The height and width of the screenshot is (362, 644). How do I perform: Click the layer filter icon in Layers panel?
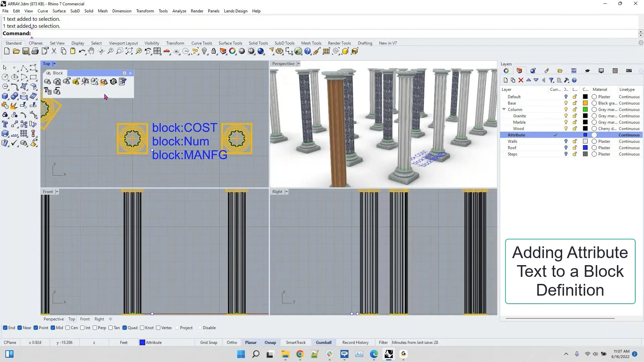point(551,80)
